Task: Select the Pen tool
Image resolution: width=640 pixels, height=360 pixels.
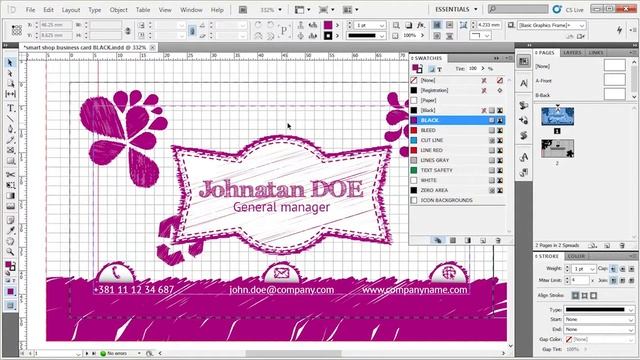Action: pyautogui.click(x=10, y=129)
